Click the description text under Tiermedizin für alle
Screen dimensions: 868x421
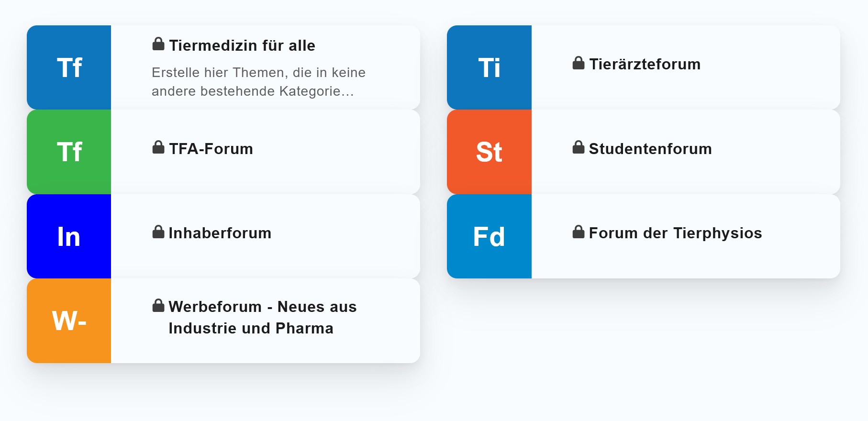[x=258, y=82]
